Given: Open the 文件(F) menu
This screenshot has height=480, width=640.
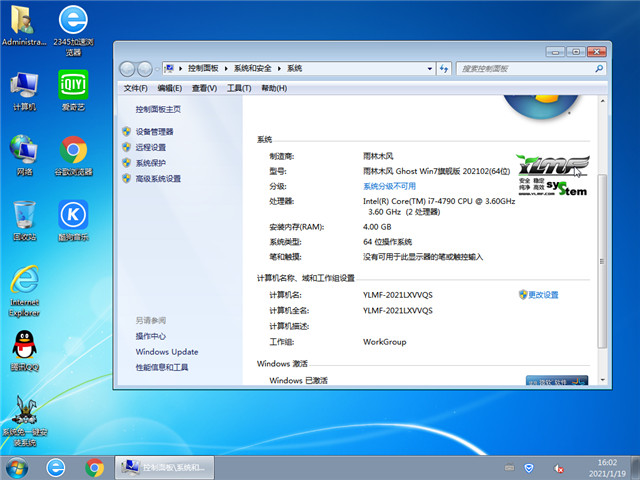Looking at the screenshot, I should (x=136, y=88).
